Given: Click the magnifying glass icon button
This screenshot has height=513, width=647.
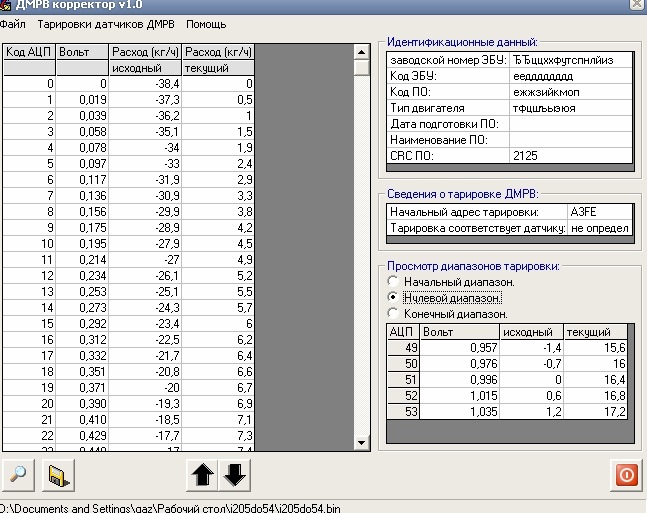Looking at the screenshot, I should pyautogui.click(x=17, y=475).
